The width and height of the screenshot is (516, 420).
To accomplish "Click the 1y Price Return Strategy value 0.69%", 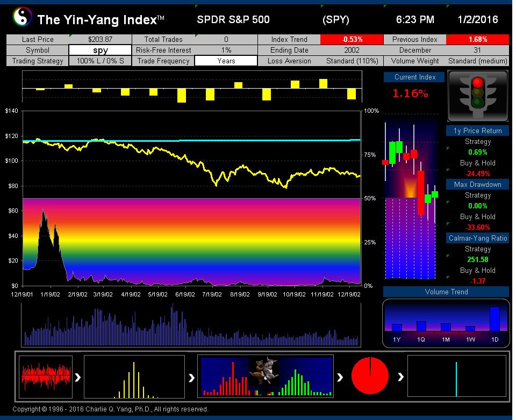I will coord(477,153).
